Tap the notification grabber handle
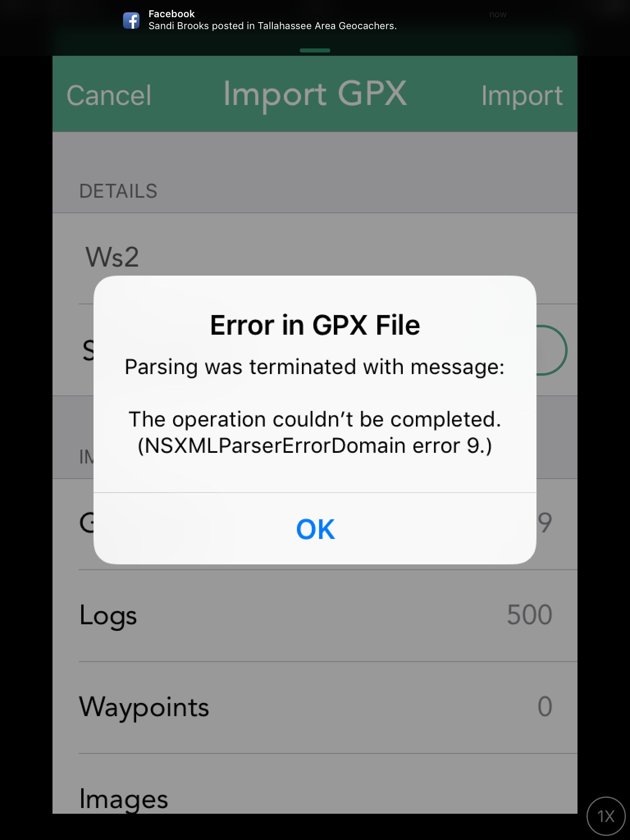The height and width of the screenshot is (840, 630). [x=315, y=50]
